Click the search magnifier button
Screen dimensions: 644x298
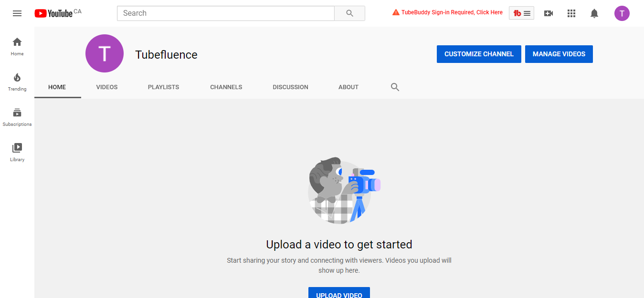[x=349, y=13]
